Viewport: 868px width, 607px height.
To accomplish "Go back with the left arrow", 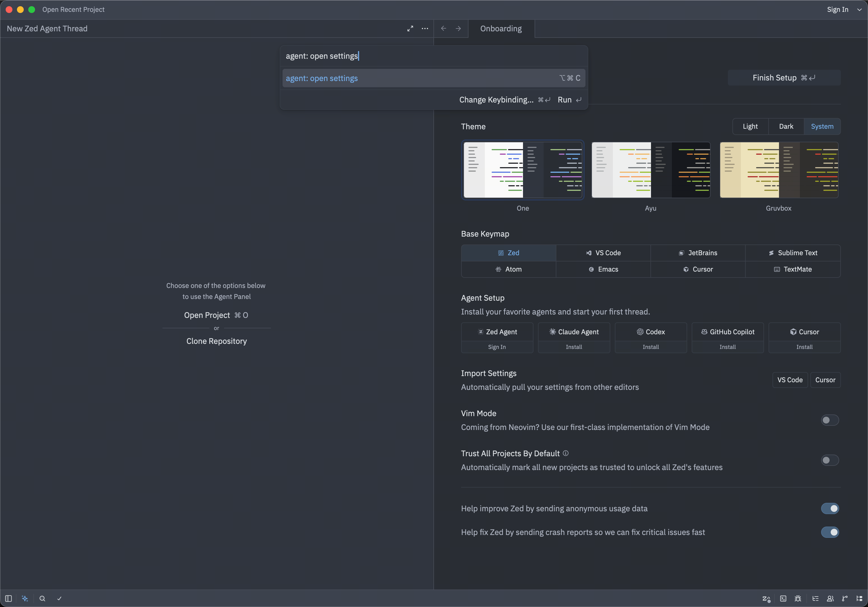I will pyautogui.click(x=443, y=29).
